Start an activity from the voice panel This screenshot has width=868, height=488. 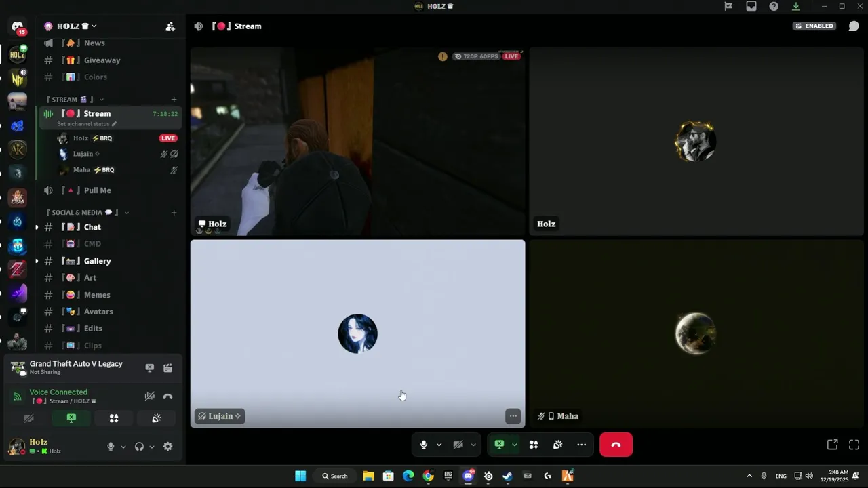[x=114, y=418]
